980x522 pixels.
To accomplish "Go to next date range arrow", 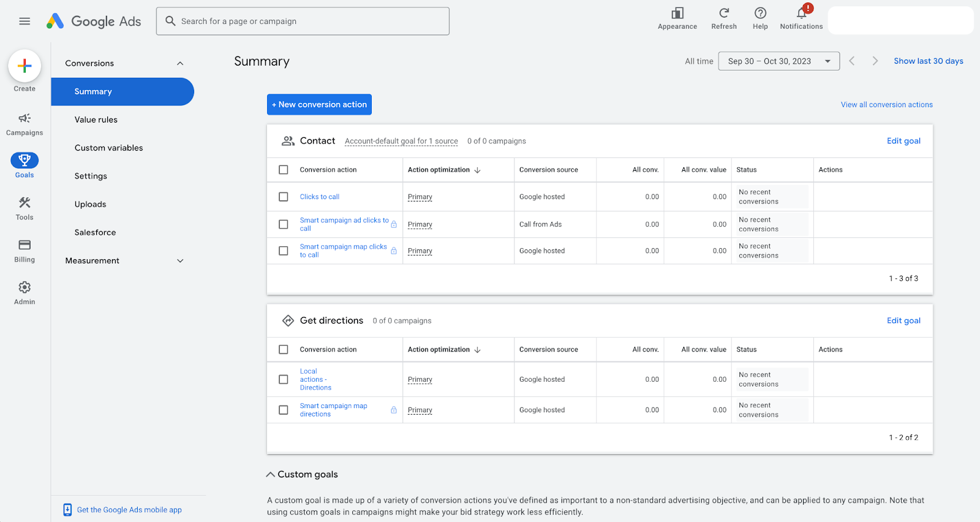I will point(875,61).
